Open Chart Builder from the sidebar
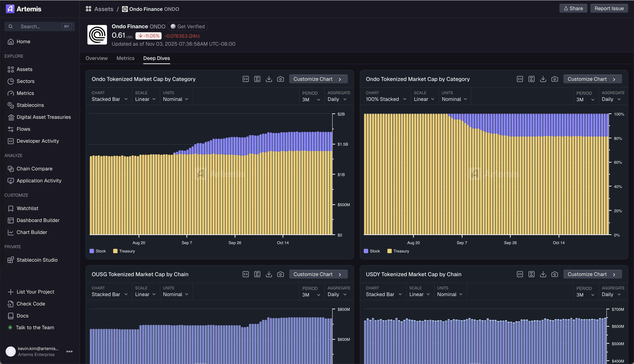 (x=32, y=232)
